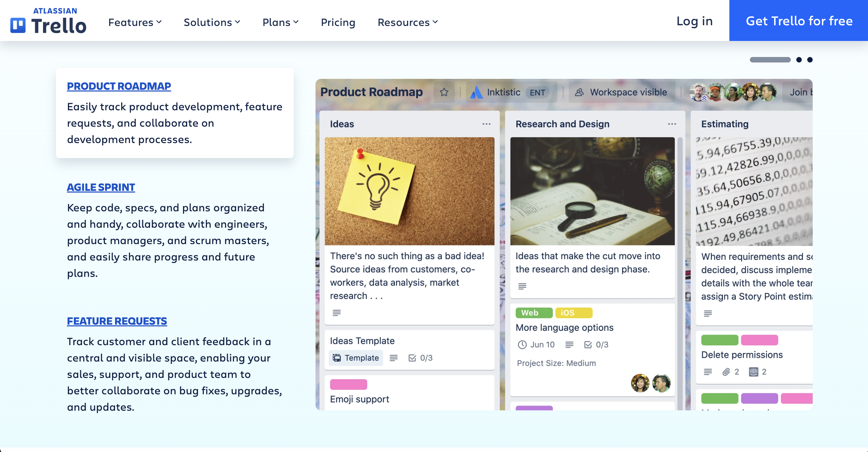868x452 pixels.
Task: Click Get Trello for free button
Action: click(799, 21)
